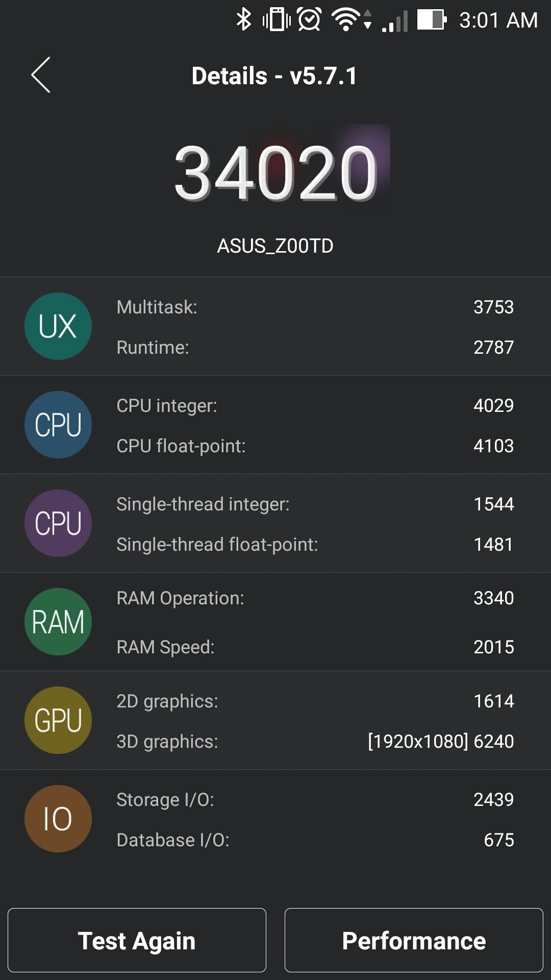Tap the 3D graphics result row
551x980 pixels.
[x=315, y=742]
